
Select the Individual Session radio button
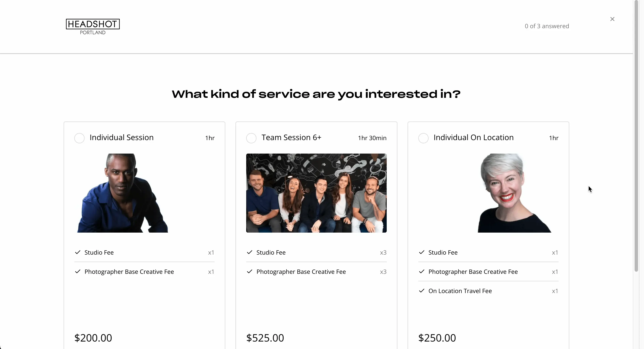pyautogui.click(x=79, y=138)
